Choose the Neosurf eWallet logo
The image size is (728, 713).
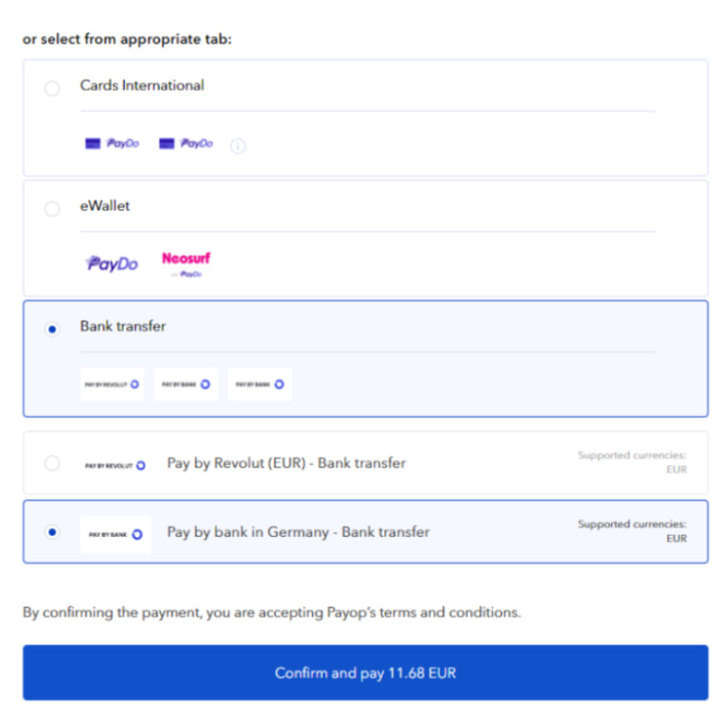click(186, 264)
